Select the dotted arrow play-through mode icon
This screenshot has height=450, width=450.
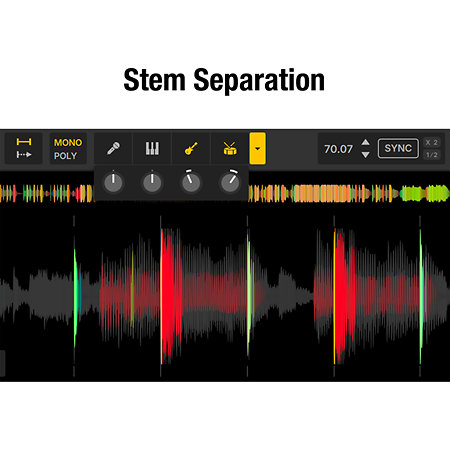coord(24,155)
